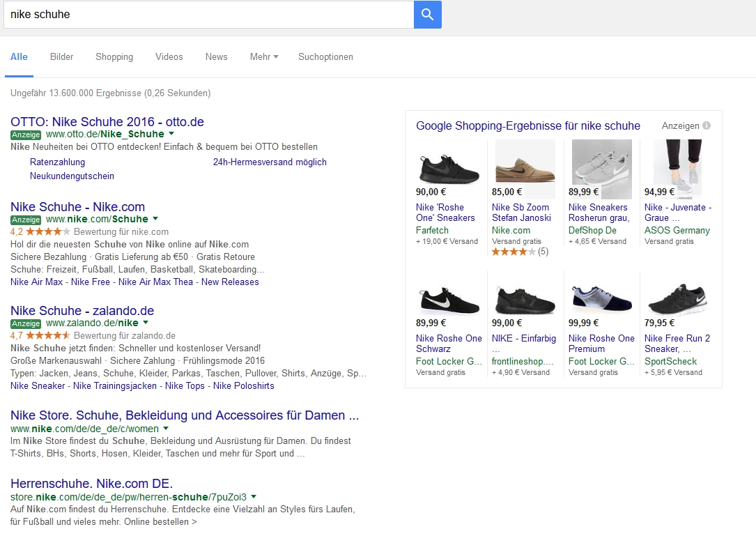Open the Nike Free sitelink
The image size is (756, 536).
[x=90, y=282]
